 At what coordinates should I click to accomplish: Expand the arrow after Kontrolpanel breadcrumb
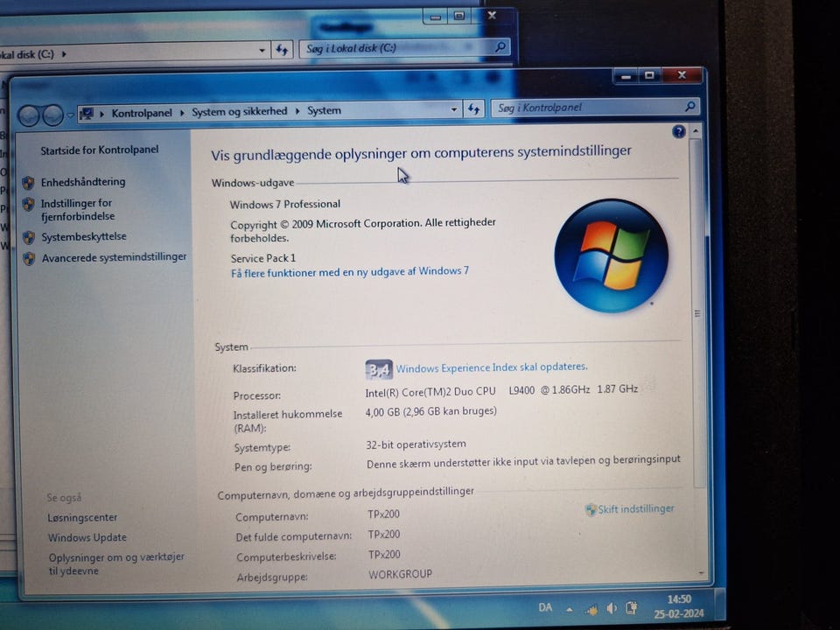pyautogui.click(x=182, y=113)
